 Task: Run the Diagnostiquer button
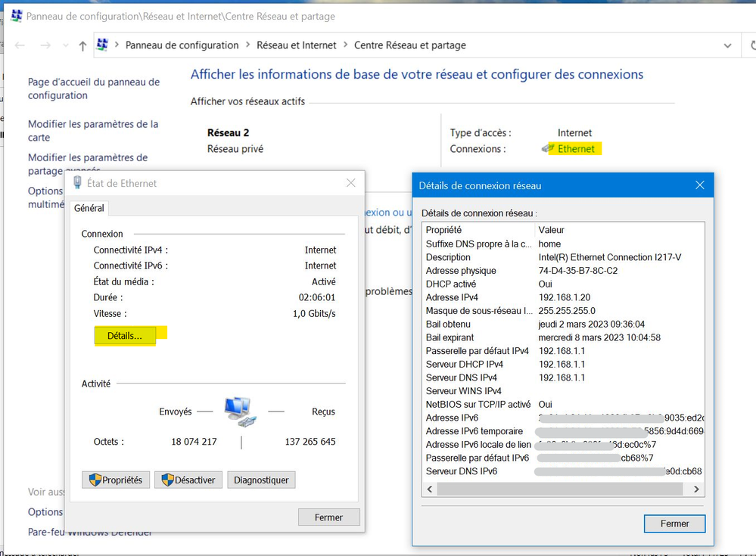click(261, 480)
